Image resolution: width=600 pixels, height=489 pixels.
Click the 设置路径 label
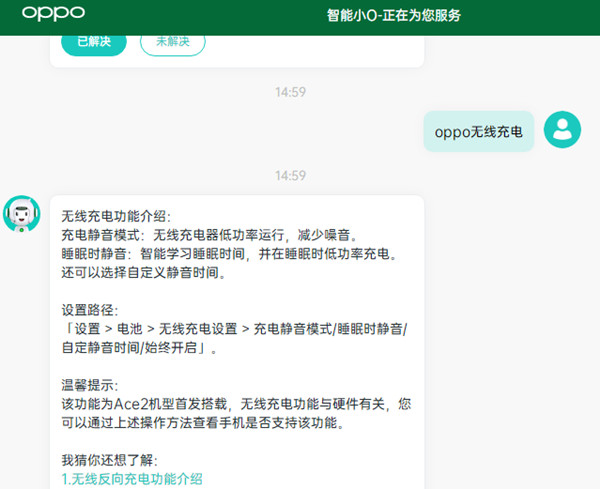click(90, 310)
